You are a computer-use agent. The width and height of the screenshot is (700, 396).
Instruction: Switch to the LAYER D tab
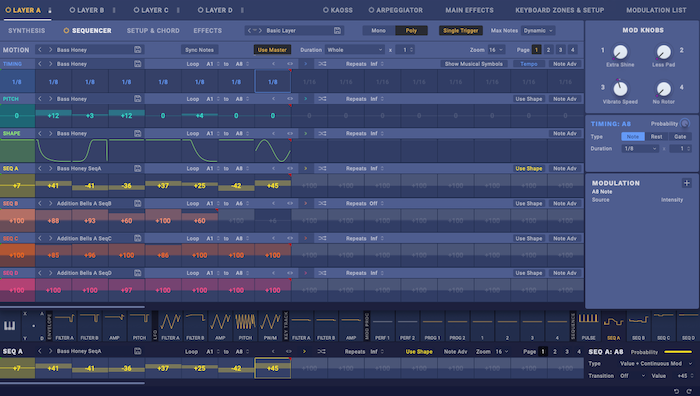point(215,10)
